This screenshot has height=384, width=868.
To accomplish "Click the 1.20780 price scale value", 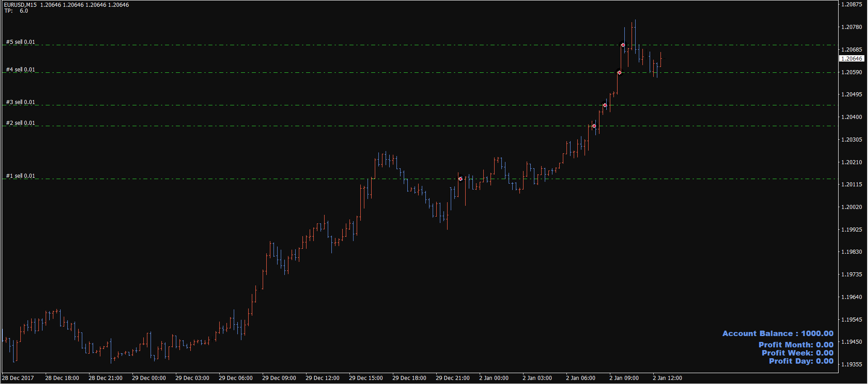I will 852,27.
